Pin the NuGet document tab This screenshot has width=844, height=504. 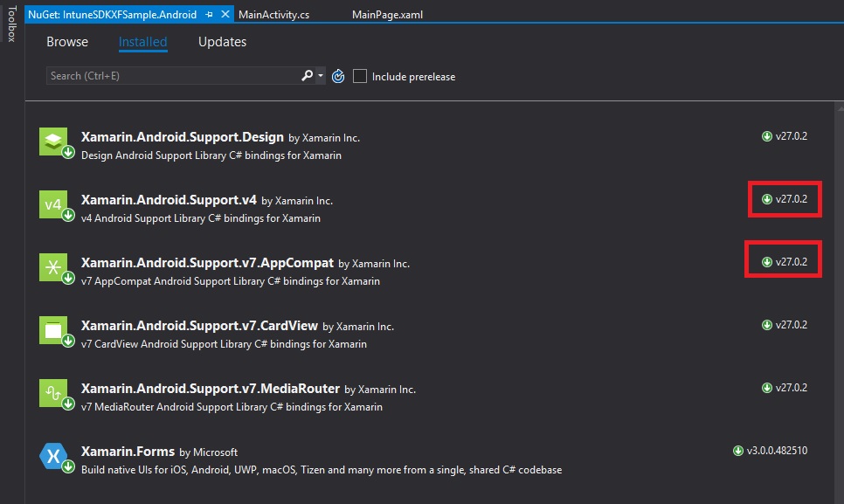click(x=210, y=15)
